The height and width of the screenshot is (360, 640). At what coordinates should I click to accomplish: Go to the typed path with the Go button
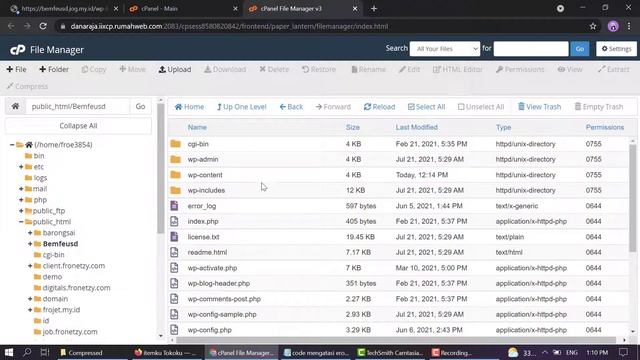pos(140,107)
